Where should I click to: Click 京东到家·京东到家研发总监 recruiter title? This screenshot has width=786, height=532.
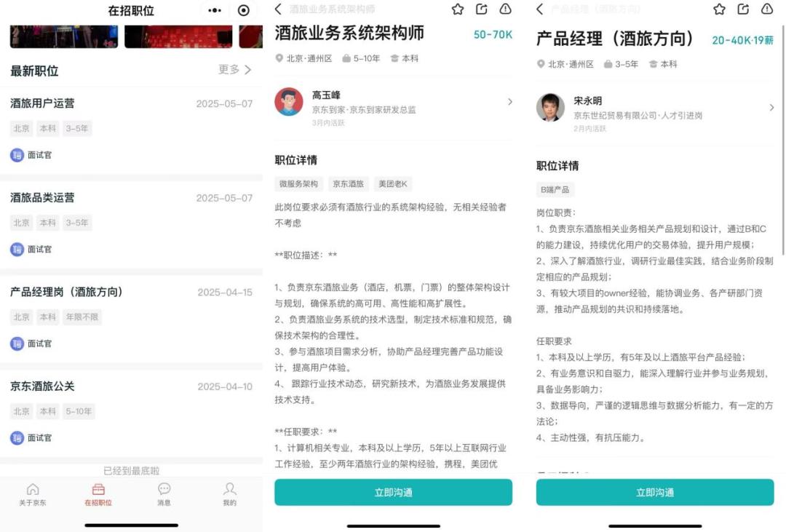364,110
